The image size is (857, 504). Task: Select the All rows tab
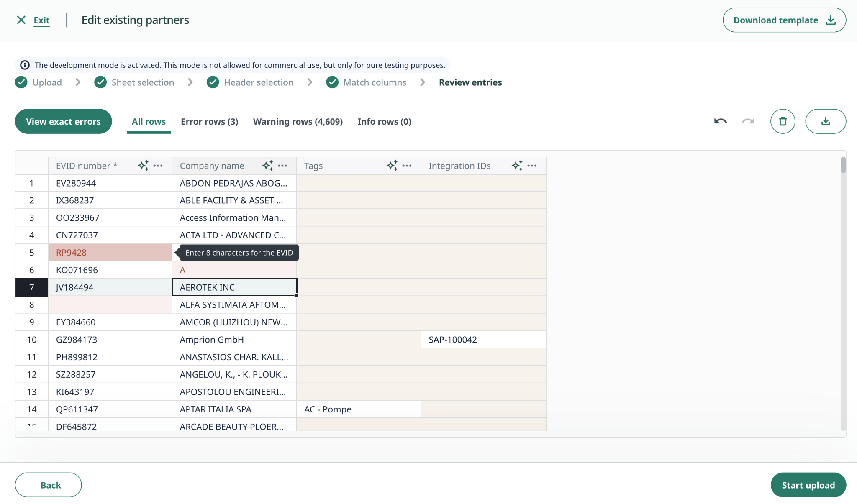point(149,122)
